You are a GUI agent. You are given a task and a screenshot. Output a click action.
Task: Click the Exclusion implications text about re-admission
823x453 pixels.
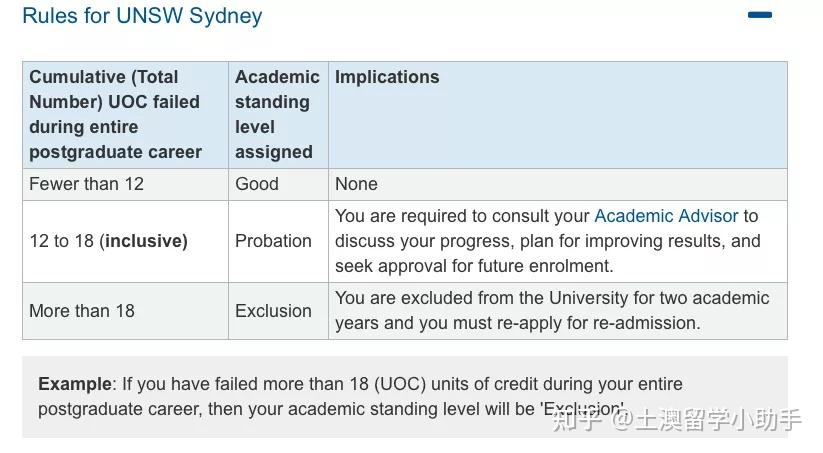517,323
